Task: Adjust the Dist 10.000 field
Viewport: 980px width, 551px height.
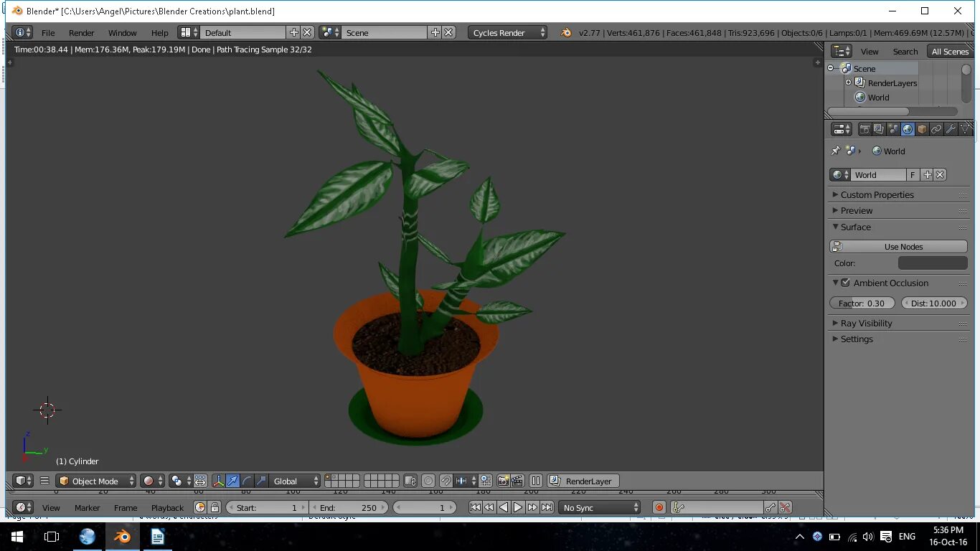Action: [x=934, y=303]
